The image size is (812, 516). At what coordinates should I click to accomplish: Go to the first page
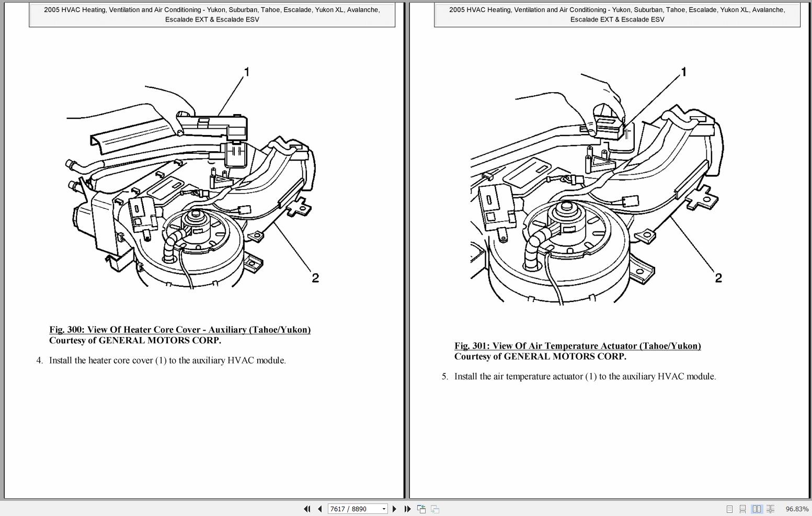(307, 509)
